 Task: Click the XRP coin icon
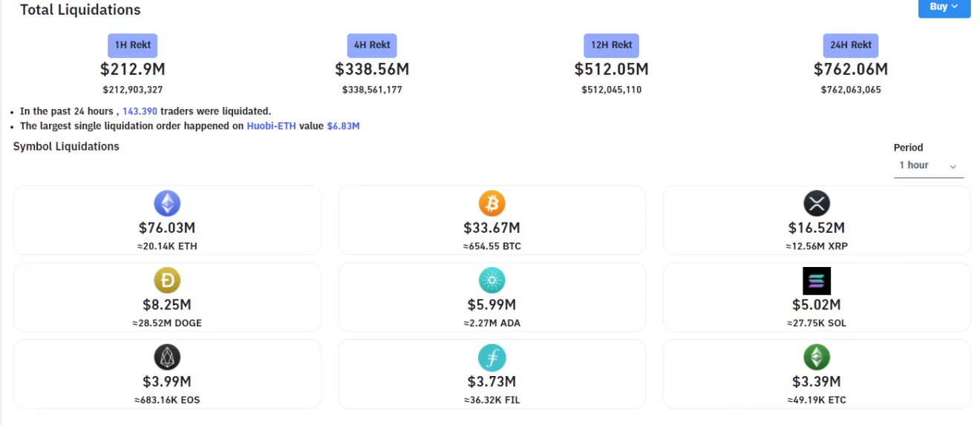[x=816, y=203]
